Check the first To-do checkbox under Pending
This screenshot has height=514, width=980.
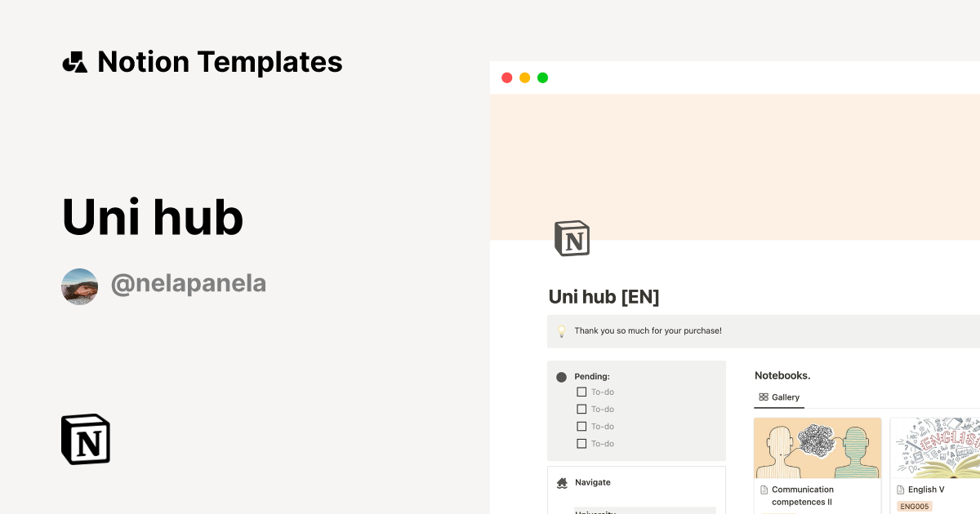point(580,392)
